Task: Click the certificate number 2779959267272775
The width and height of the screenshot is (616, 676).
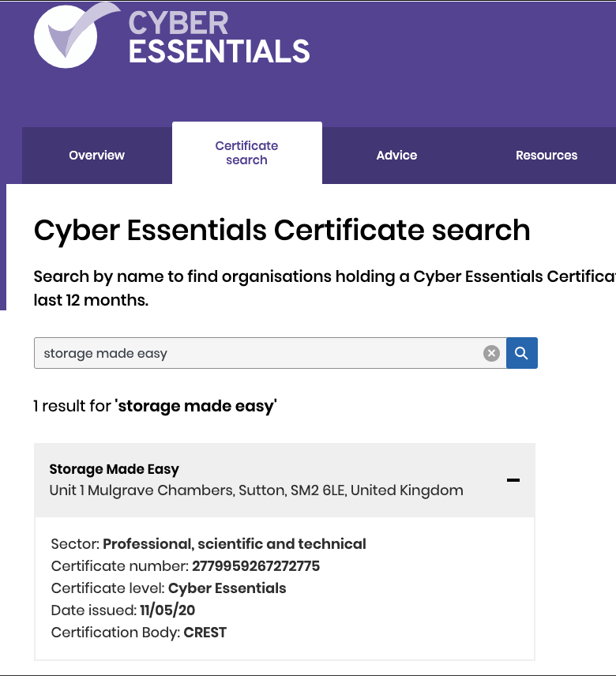Action: [256, 566]
